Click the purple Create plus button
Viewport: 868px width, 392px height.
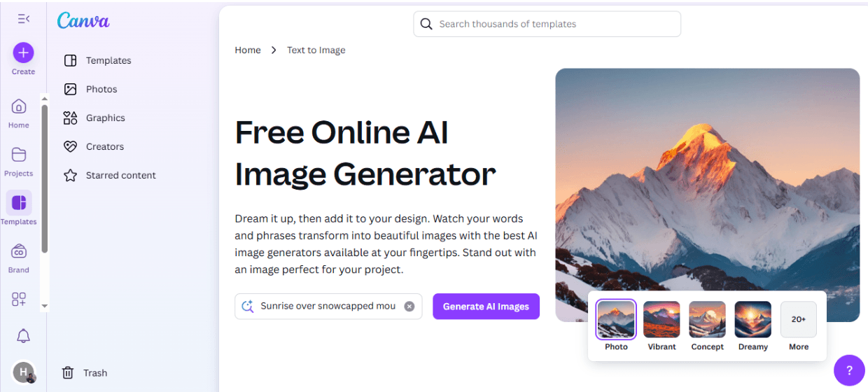point(23,52)
